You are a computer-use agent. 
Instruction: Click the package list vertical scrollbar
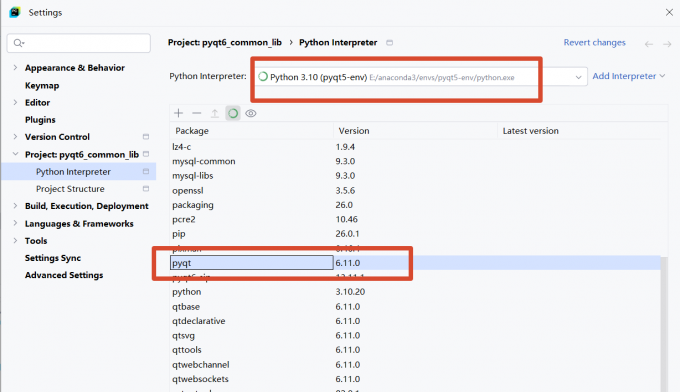(x=665, y=323)
